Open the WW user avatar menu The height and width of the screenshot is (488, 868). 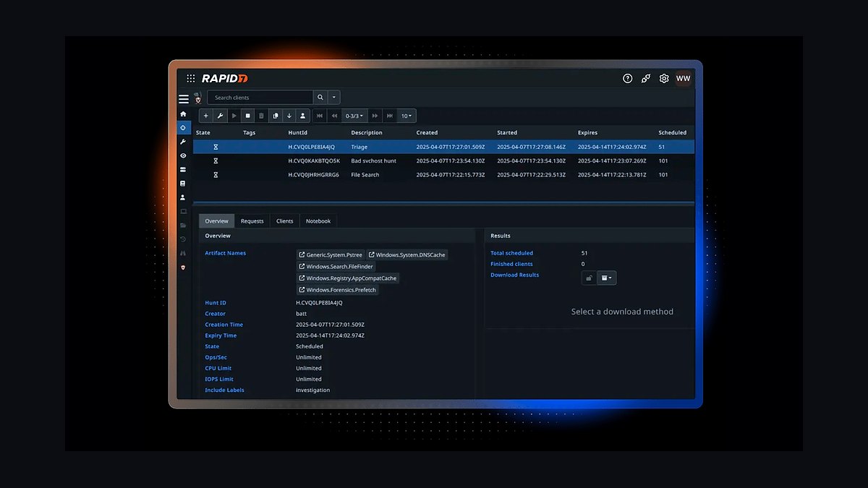pos(683,78)
